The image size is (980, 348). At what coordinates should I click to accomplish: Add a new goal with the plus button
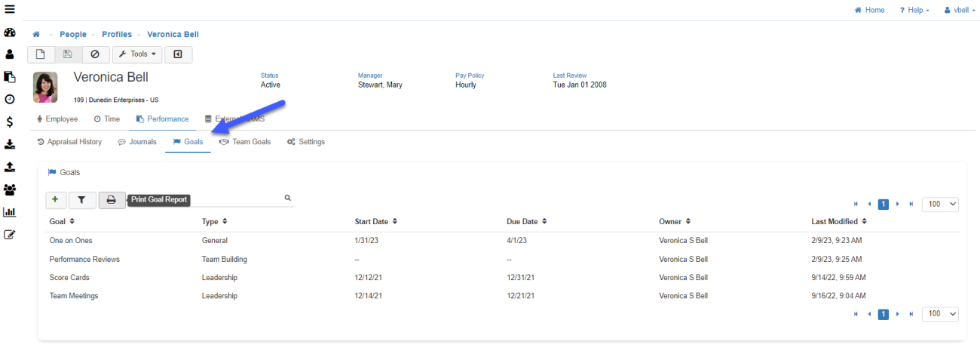click(55, 200)
